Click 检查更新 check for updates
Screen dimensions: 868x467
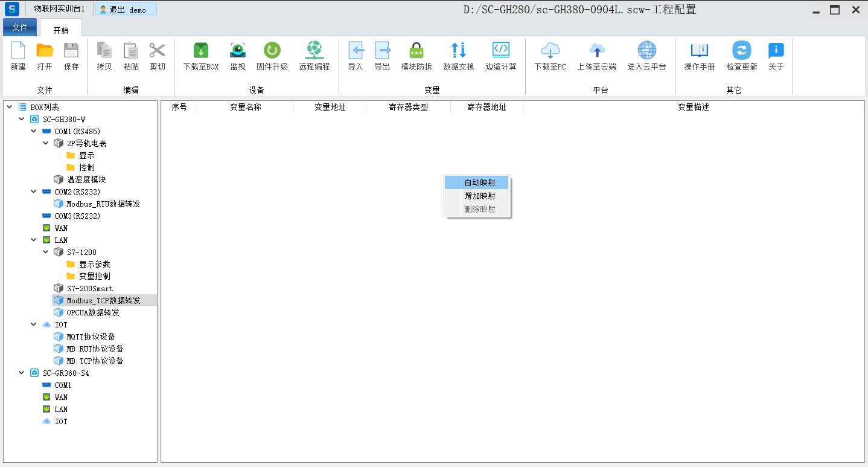pos(741,51)
